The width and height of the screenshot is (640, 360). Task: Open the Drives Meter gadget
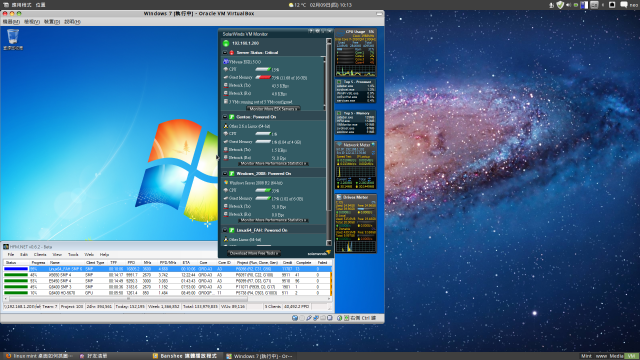pos(356,223)
